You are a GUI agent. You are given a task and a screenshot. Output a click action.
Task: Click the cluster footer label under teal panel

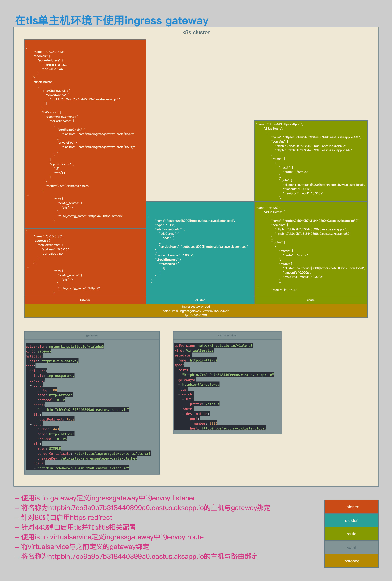coord(200,300)
